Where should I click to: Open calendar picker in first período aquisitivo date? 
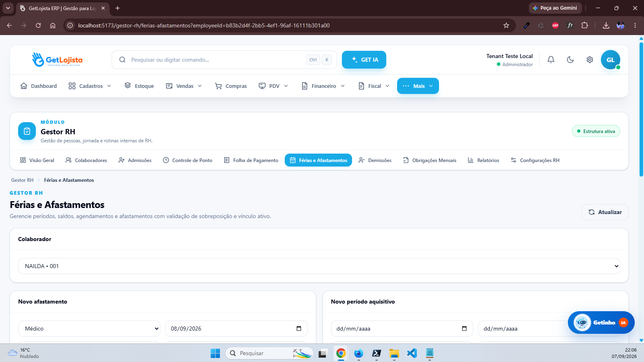click(464, 329)
